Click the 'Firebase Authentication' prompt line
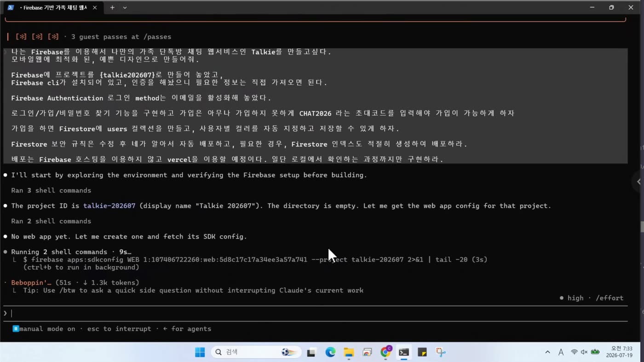Screen dimensions: 644x362 [x=141, y=98]
